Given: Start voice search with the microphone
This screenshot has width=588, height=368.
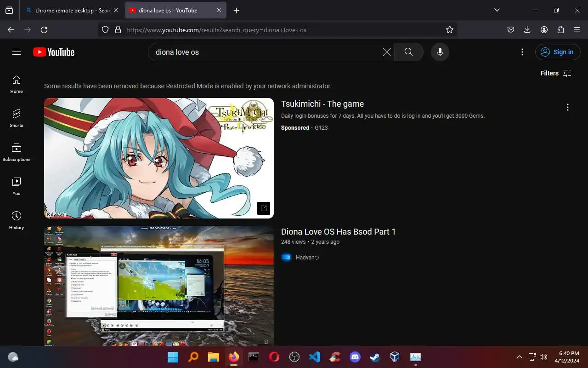Looking at the screenshot, I should pyautogui.click(x=440, y=52).
